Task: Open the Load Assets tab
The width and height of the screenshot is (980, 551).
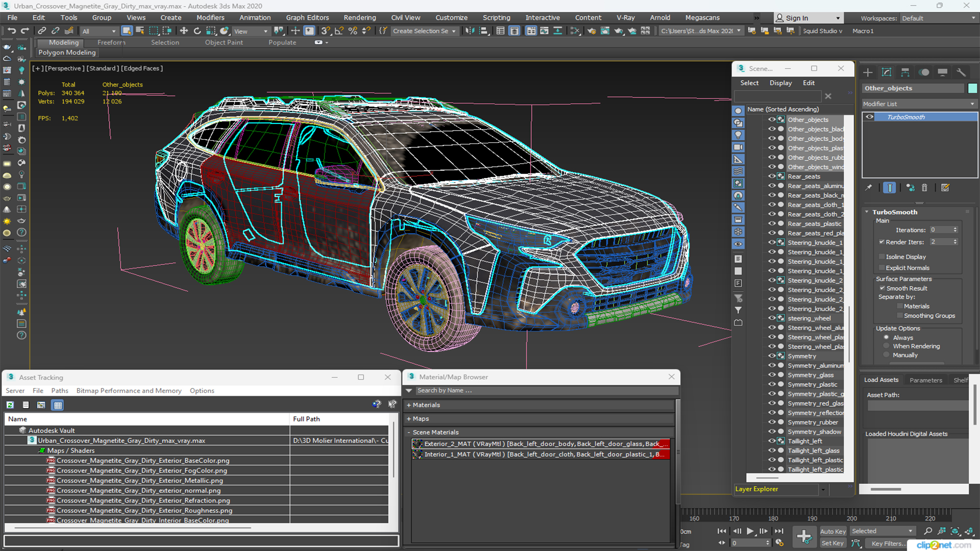Action: click(x=881, y=380)
